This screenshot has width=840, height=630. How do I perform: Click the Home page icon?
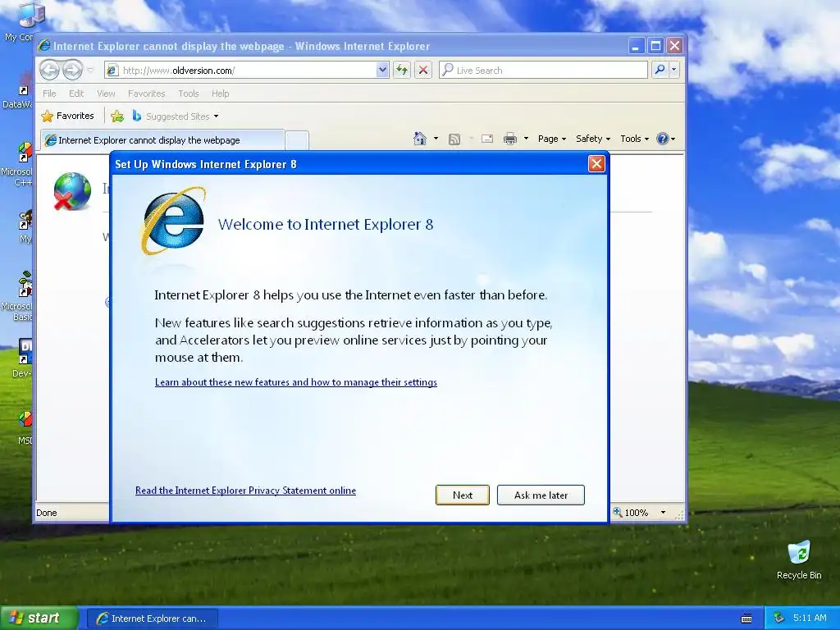[420, 139]
